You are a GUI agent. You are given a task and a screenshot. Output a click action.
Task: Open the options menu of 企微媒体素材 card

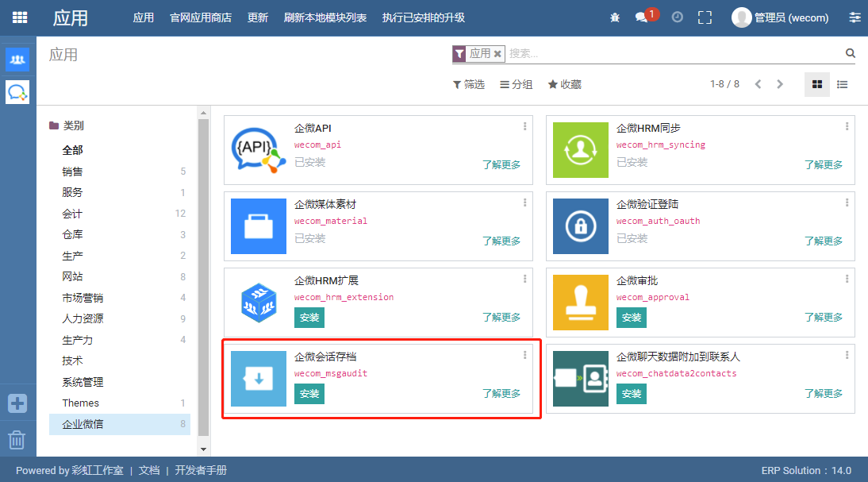[524, 202]
